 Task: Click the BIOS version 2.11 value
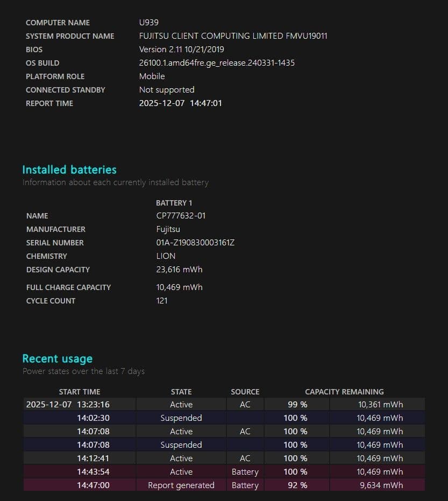point(181,50)
